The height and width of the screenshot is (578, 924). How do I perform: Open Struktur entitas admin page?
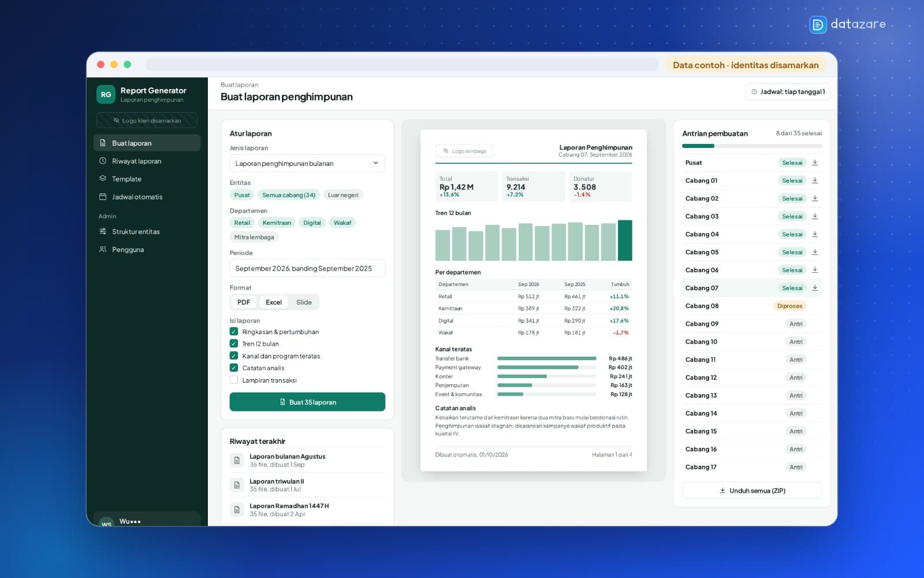pos(147,231)
